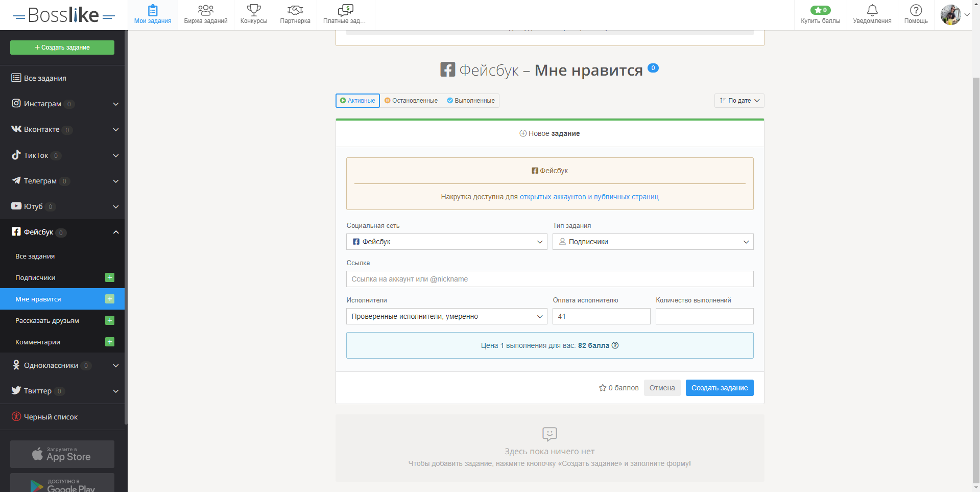
Task: Click the green points balance badge
Action: click(820, 10)
